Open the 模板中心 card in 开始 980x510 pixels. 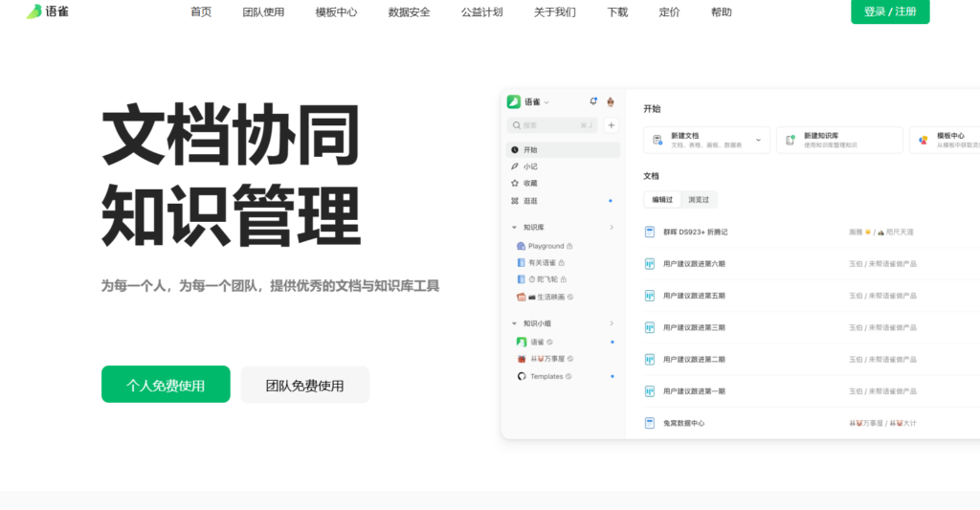pyautogui.click(x=945, y=140)
